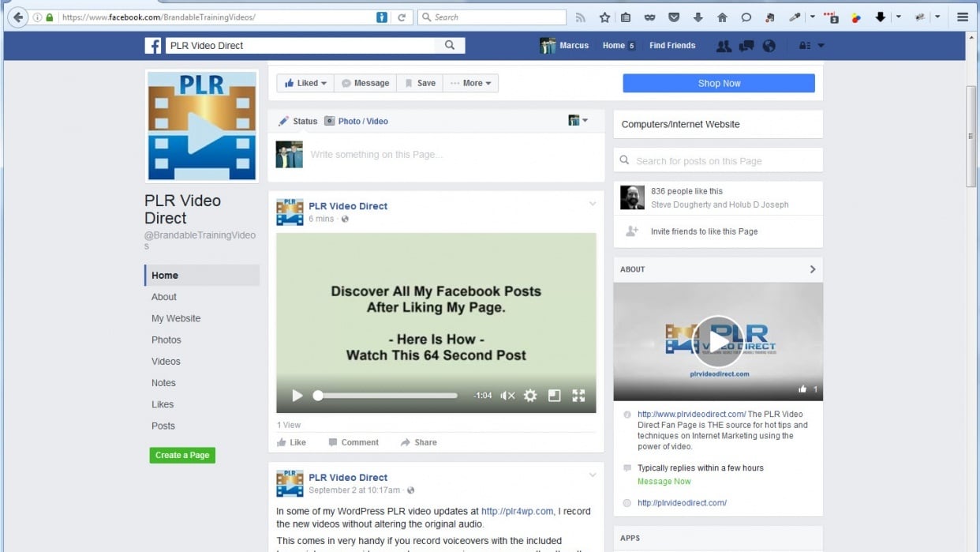Open the Firefox hamburger menu
Viewport: 980px width, 552px height.
tap(963, 17)
